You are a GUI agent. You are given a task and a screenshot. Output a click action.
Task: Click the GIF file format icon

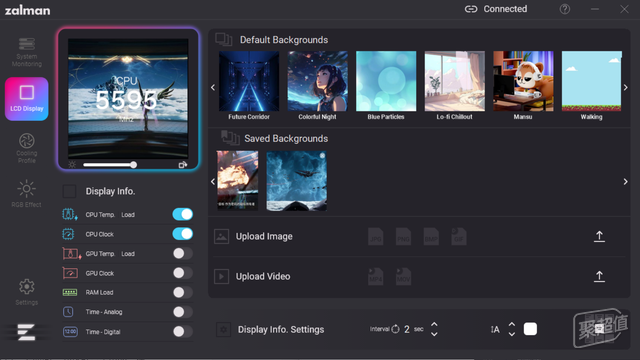pyautogui.click(x=459, y=237)
